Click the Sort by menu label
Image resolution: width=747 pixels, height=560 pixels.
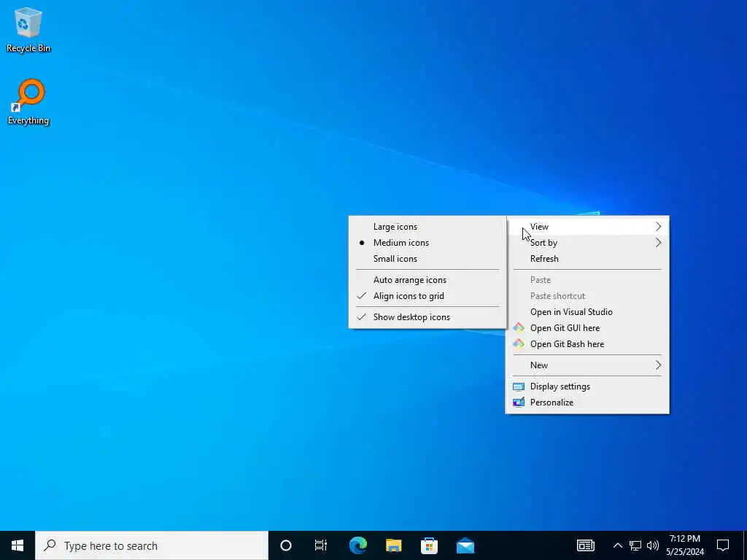(x=543, y=243)
